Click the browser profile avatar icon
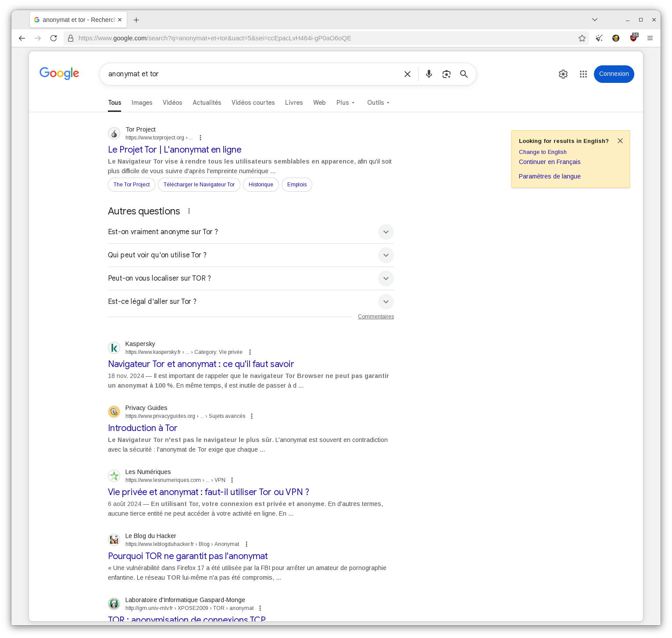 [x=615, y=38]
